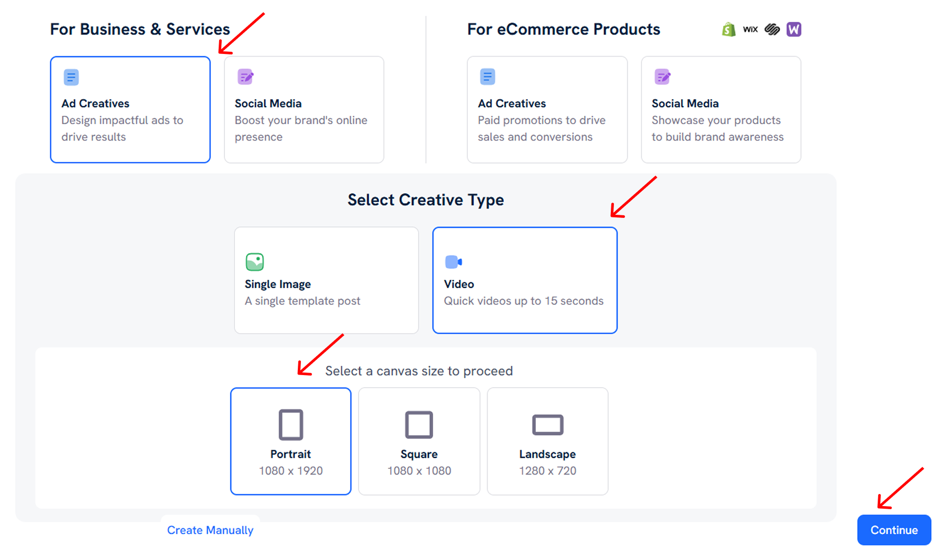
Task: Select Ad Creatives to drive results
Action: (x=130, y=109)
